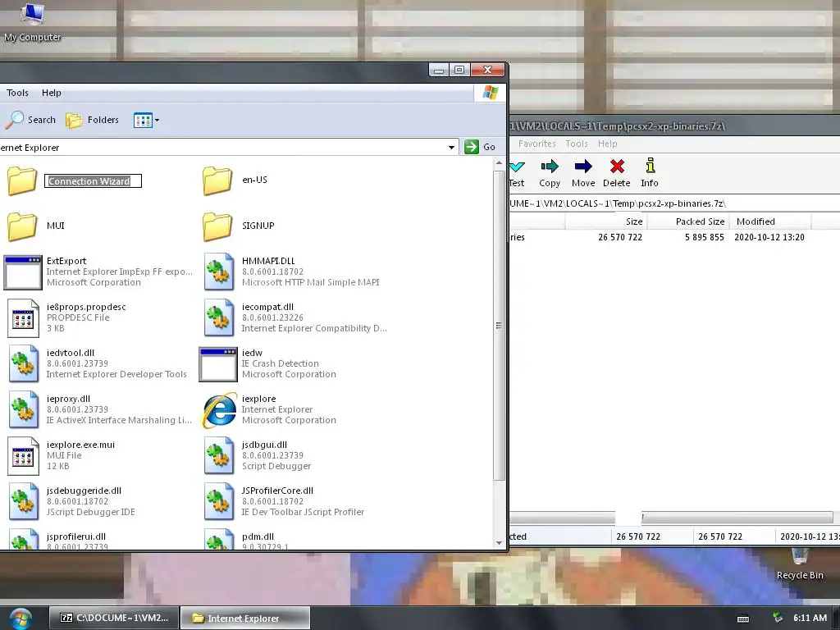The height and width of the screenshot is (630, 840).
Task: Select en-US folder icon
Action: 217,180
